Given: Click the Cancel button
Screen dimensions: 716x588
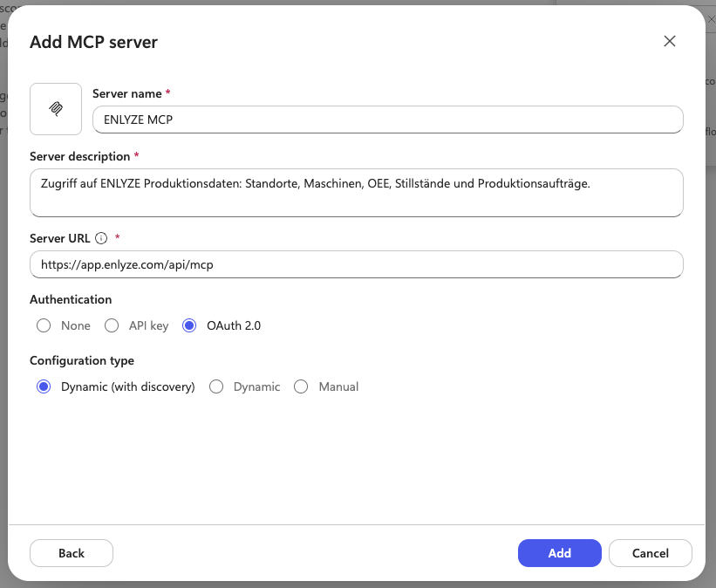Looking at the screenshot, I should coord(651,553).
